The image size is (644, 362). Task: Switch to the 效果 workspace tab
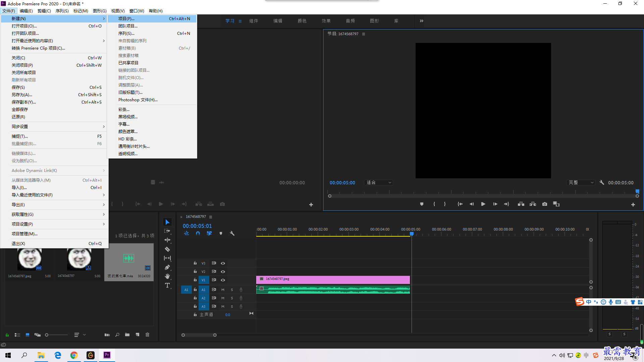tap(326, 21)
